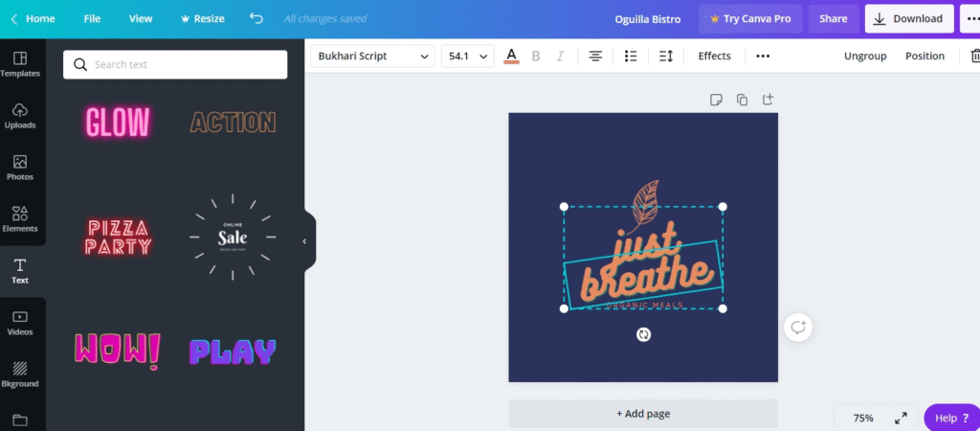Click the bulleted list icon
Viewport: 980px width, 431px height.
point(631,57)
